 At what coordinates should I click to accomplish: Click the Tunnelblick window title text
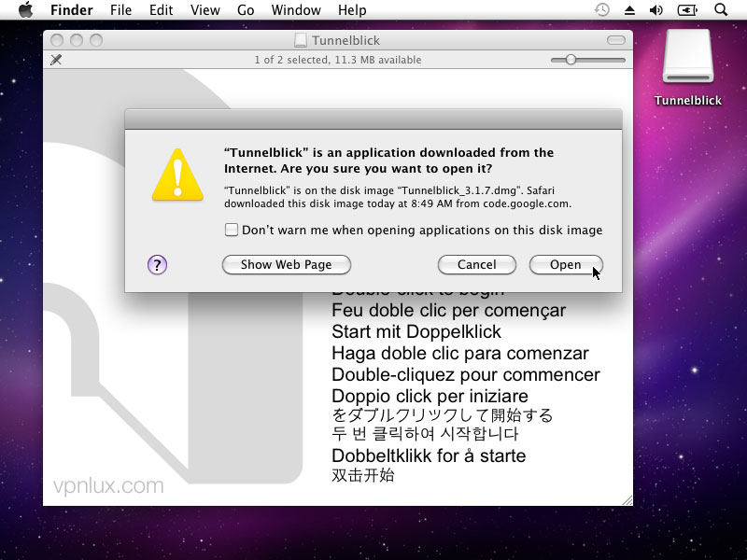coord(345,40)
